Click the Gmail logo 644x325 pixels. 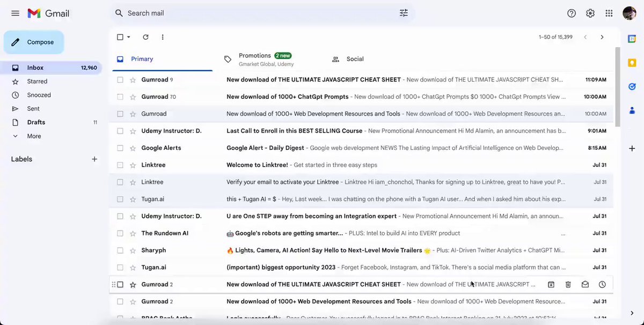[x=48, y=13]
